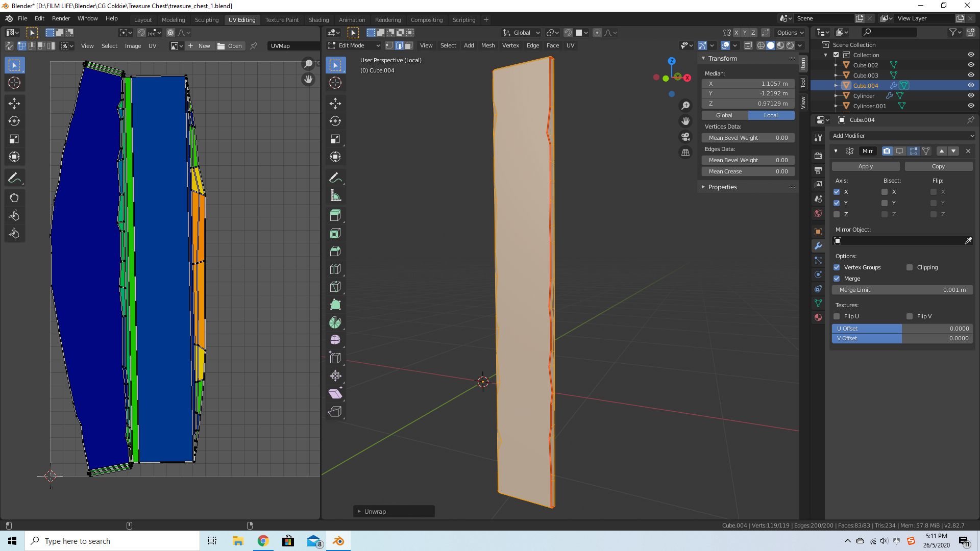Image resolution: width=980 pixels, height=551 pixels.
Task: Click the Blender icon on the taskbar
Action: (x=338, y=541)
